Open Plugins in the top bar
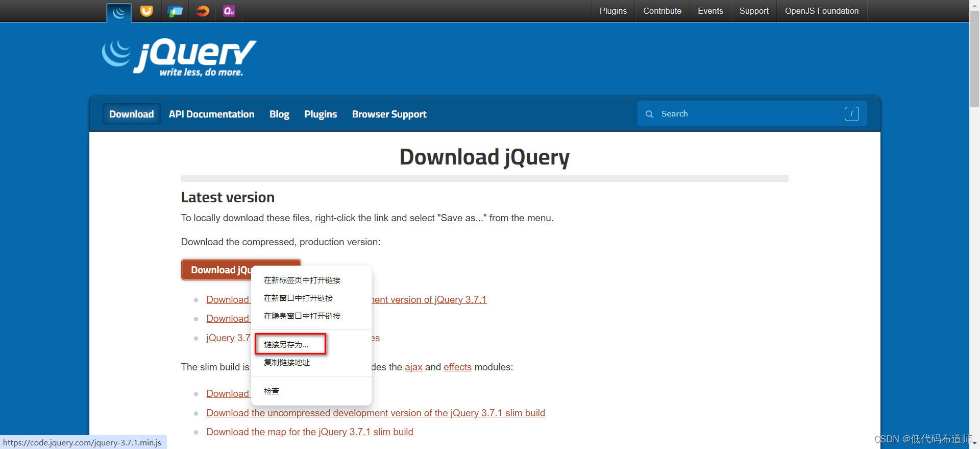 (x=613, y=11)
